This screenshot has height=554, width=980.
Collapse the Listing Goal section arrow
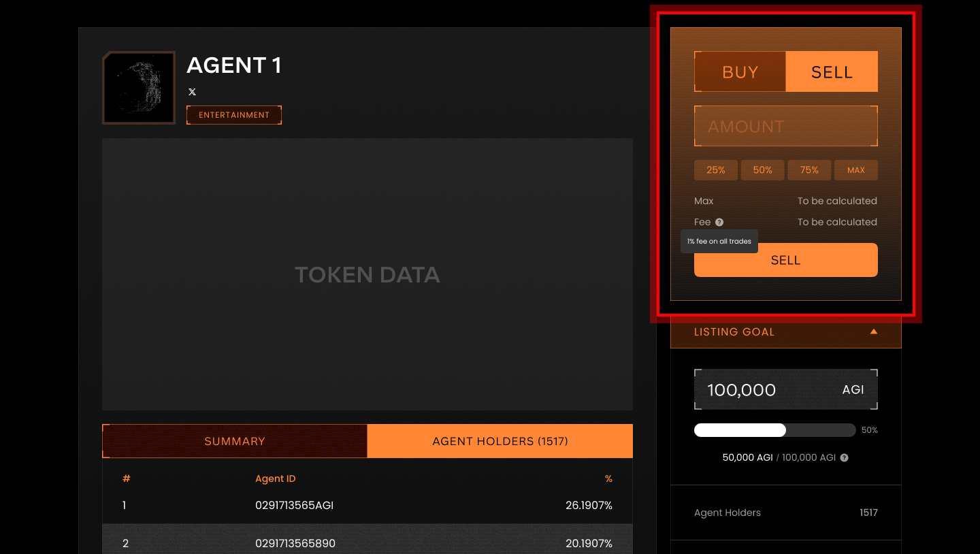point(874,332)
